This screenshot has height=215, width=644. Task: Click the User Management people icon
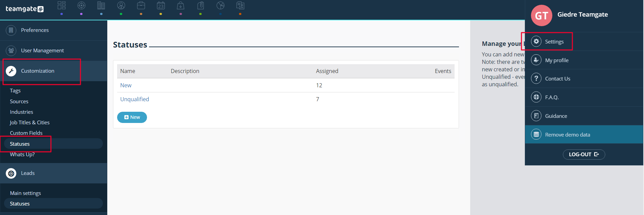11,51
